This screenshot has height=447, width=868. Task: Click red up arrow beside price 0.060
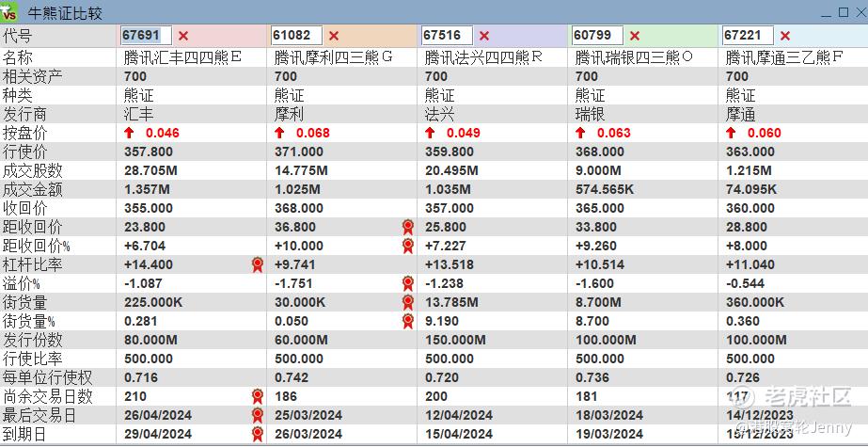[x=731, y=133]
